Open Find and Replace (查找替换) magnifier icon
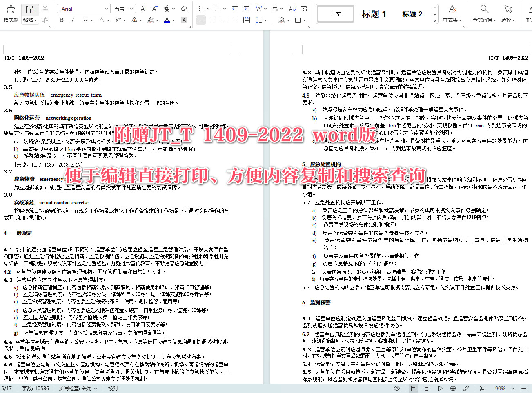 coord(484,13)
